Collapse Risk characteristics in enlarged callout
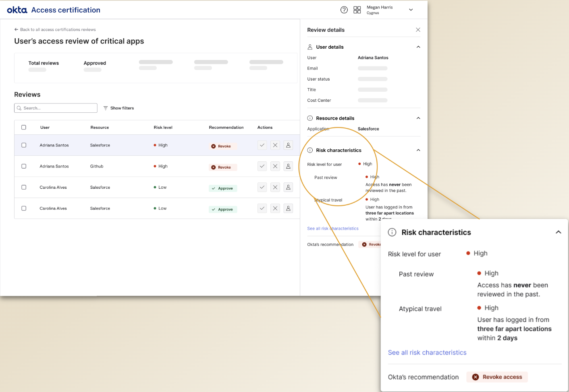Image resolution: width=569 pixels, height=392 pixels. 558,232
